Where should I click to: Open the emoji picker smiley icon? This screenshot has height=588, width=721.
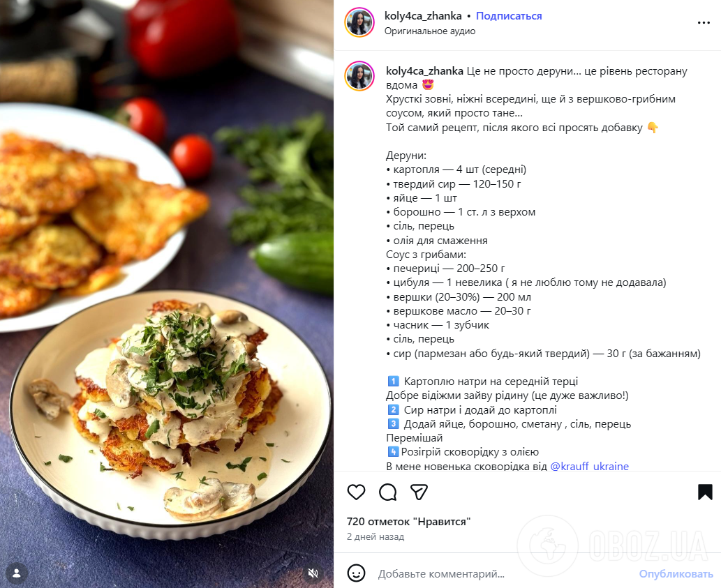(356, 573)
